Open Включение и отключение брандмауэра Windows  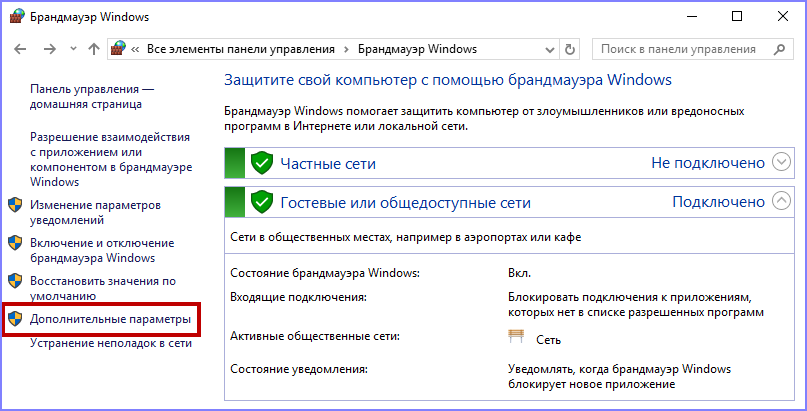(x=102, y=250)
